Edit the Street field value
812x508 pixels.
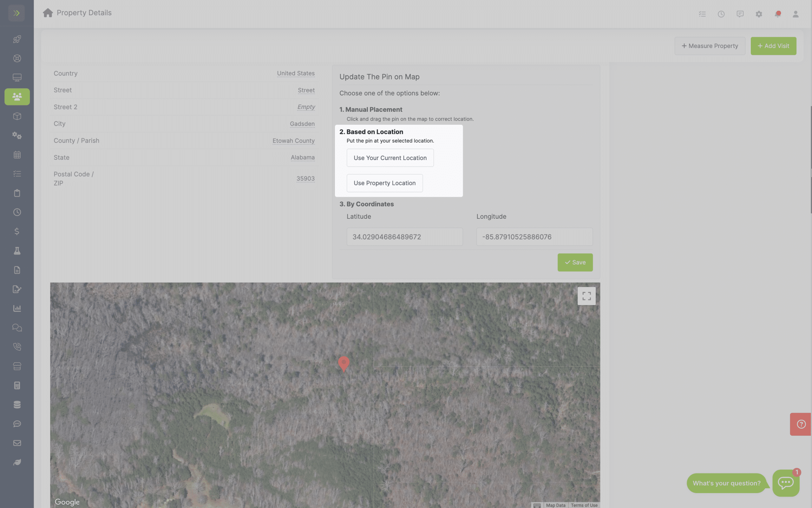tap(306, 90)
